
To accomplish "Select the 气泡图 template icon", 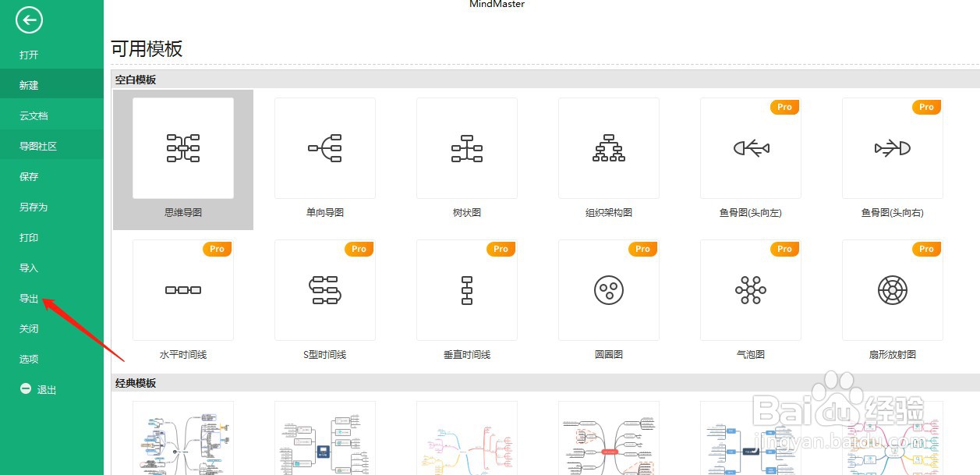I will pos(751,290).
